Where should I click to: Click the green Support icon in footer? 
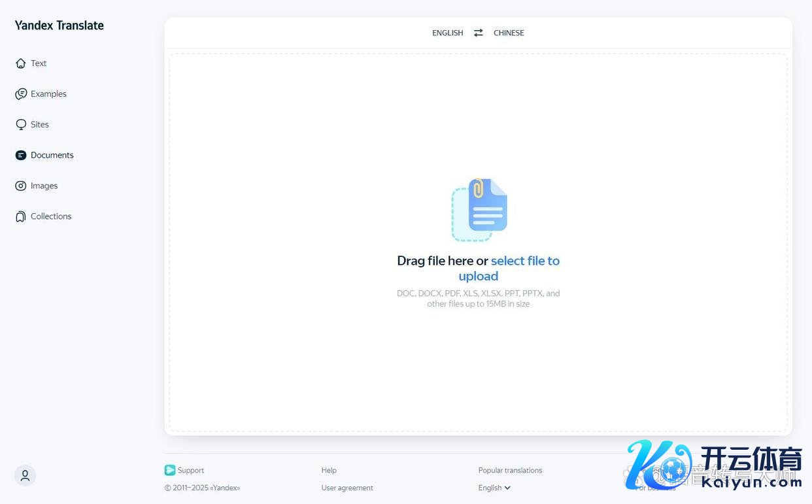(x=170, y=470)
